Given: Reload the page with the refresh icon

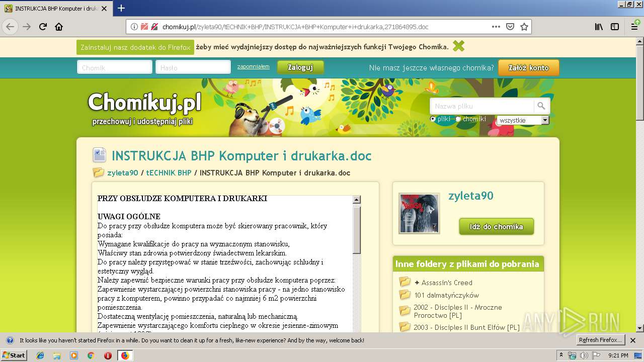Looking at the screenshot, I should [43, 27].
